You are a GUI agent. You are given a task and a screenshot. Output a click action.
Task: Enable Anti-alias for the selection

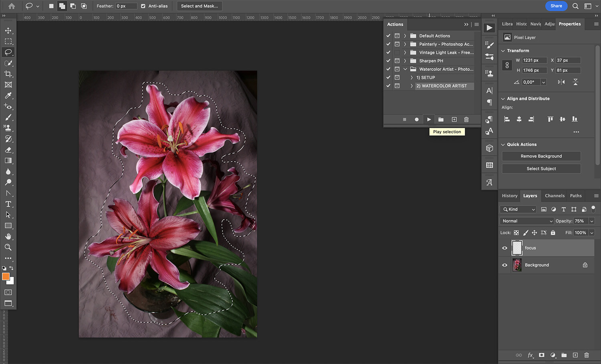(143, 6)
